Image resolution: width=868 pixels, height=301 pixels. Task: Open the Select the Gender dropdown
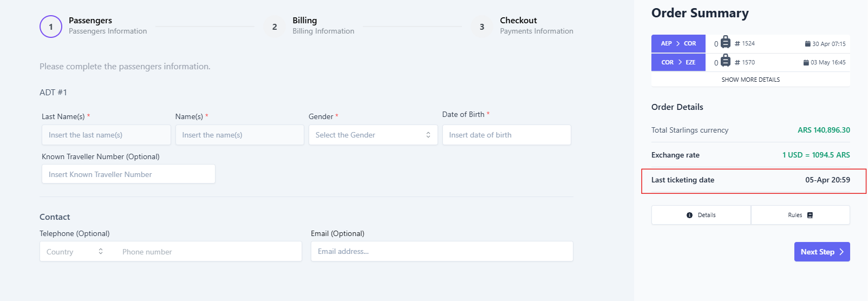point(373,135)
